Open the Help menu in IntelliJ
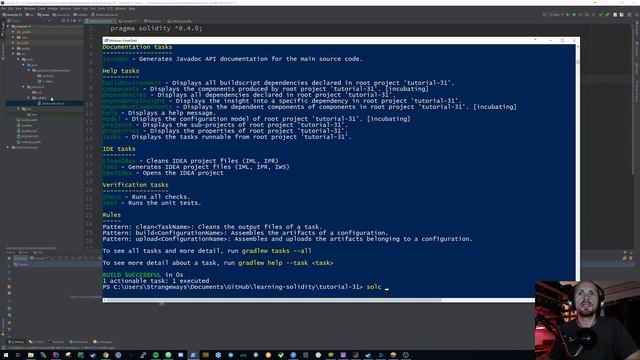Screen dimensions: 640x360 click(131, 9)
